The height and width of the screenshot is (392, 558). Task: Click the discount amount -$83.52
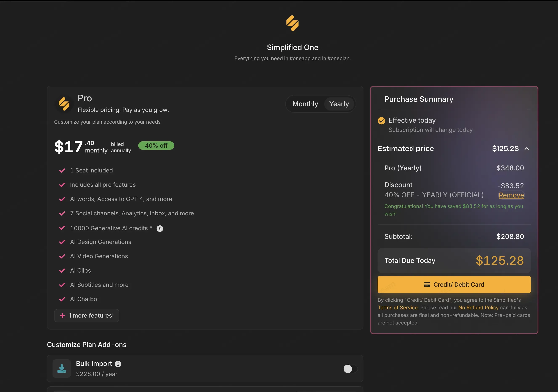(x=510, y=186)
